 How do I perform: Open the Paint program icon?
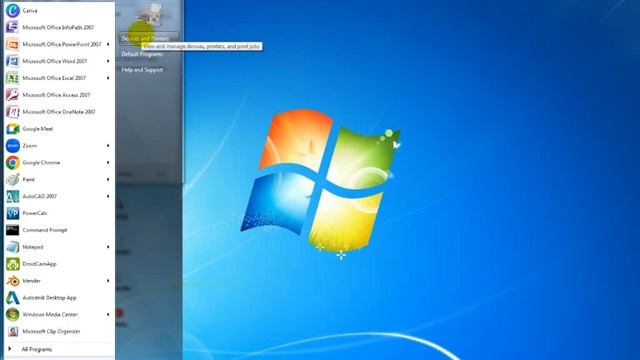click(x=12, y=179)
